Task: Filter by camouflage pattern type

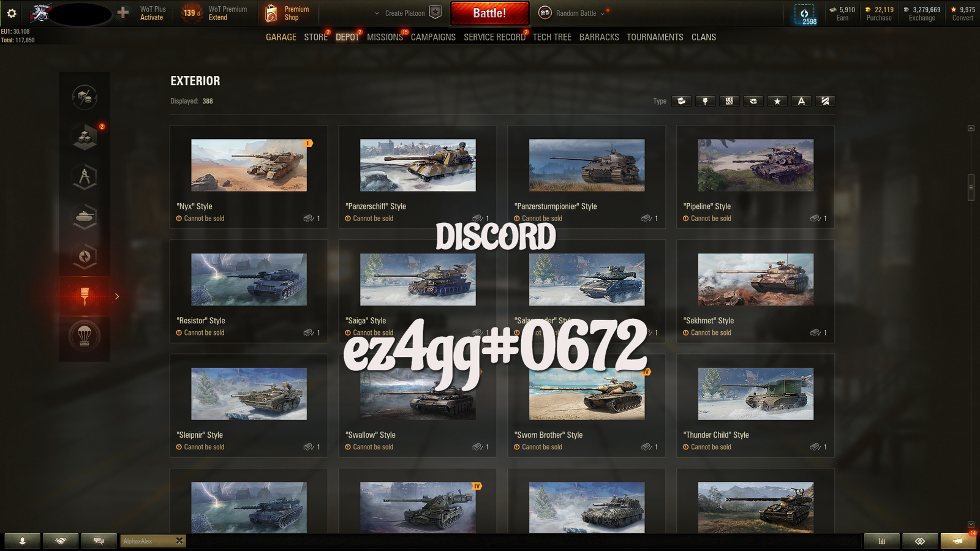Action: click(x=729, y=101)
